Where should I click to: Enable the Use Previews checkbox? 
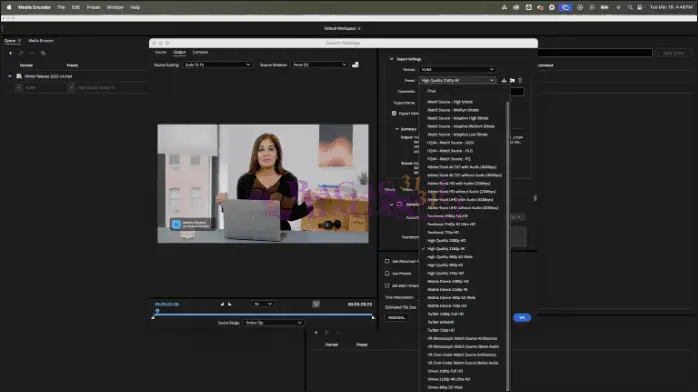coord(387,273)
